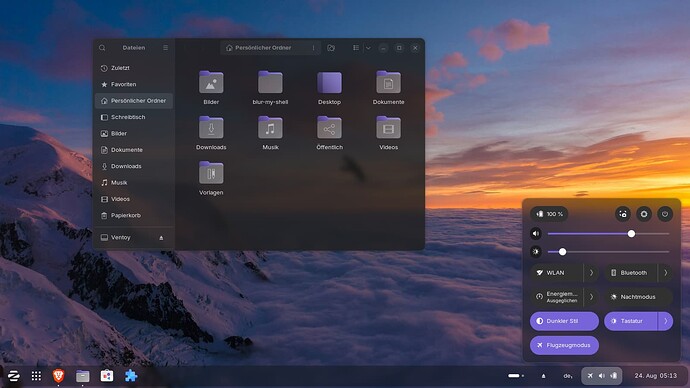Open the Dokumente folder icon
The image size is (690, 388).
coord(388,82)
